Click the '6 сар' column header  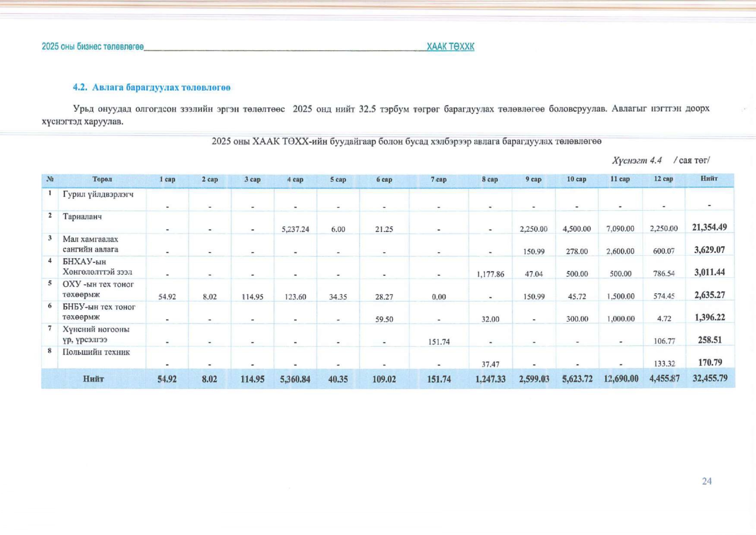[384, 179]
